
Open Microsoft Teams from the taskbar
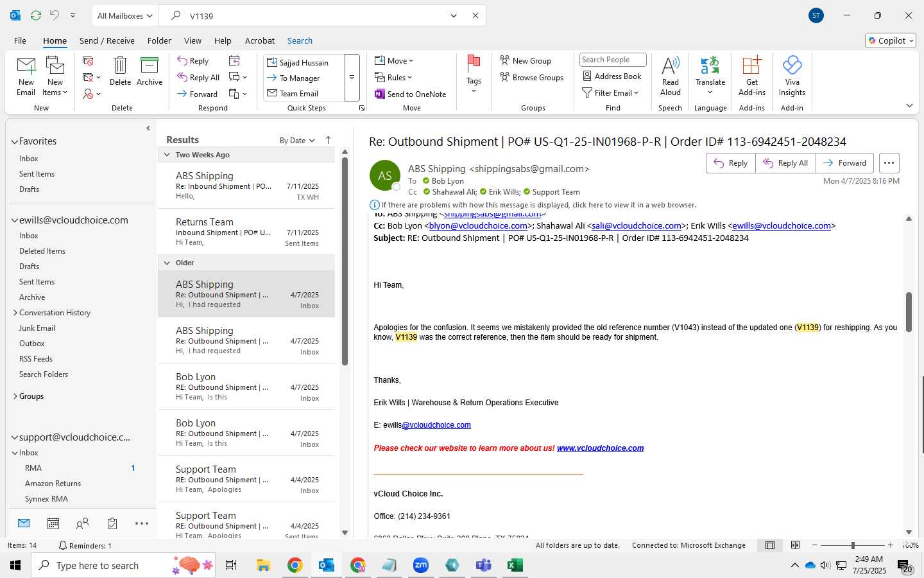click(483, 565)
